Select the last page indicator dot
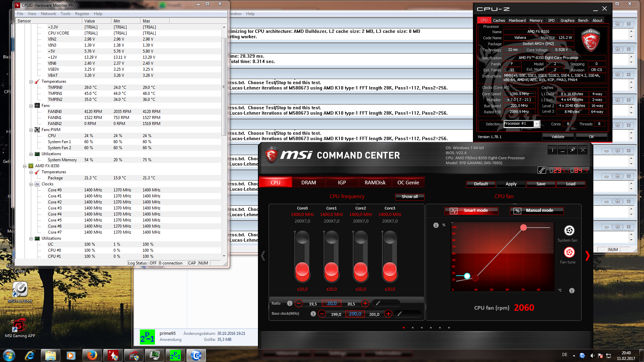 [449, 328]
